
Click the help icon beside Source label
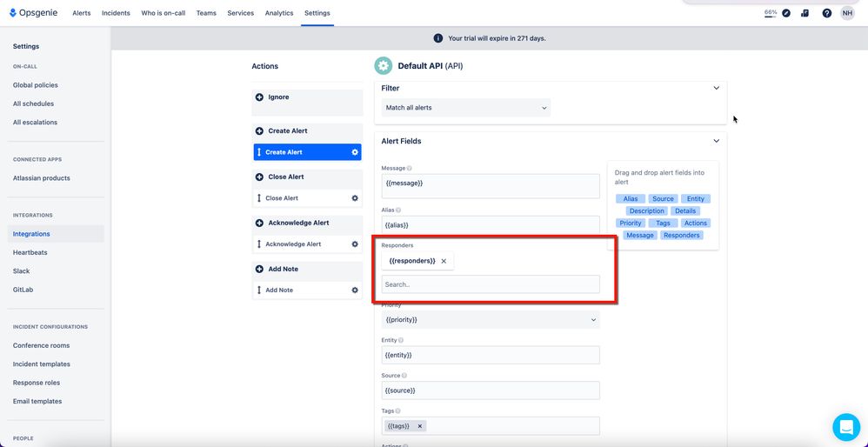point(404,376)
